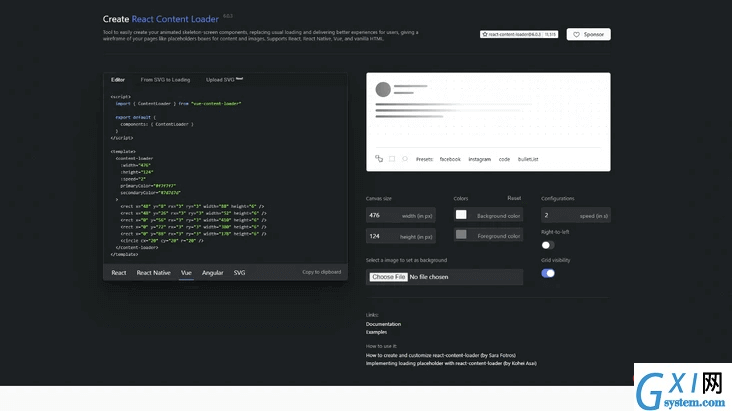The image size is (732, 411).
Task: Click the circle element code line
Action: pos(162,241)
